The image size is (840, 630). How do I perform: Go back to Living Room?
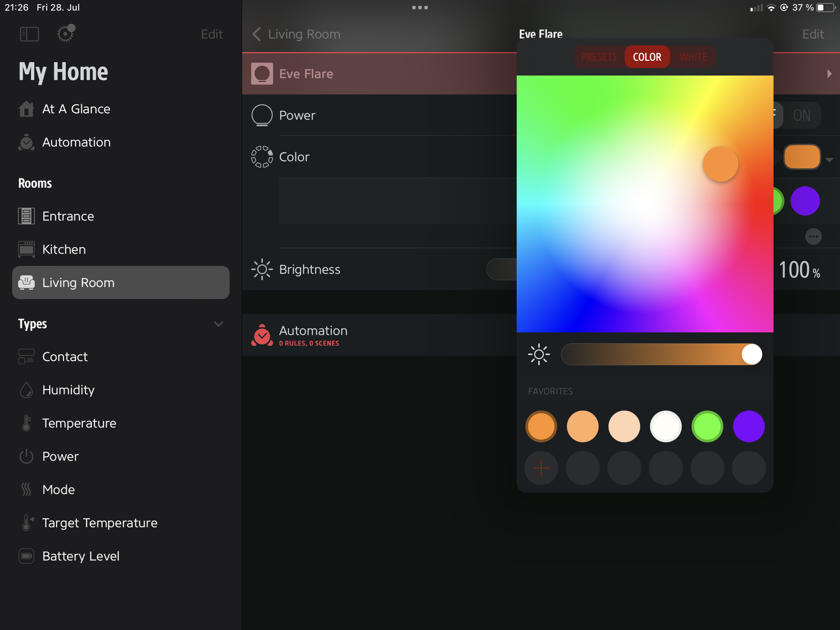click(x=297, y=34)
